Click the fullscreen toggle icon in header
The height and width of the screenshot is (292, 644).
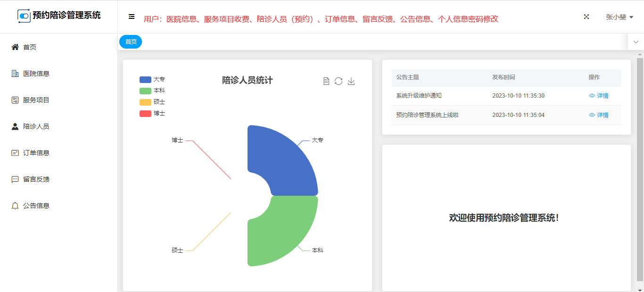(586, 17)
